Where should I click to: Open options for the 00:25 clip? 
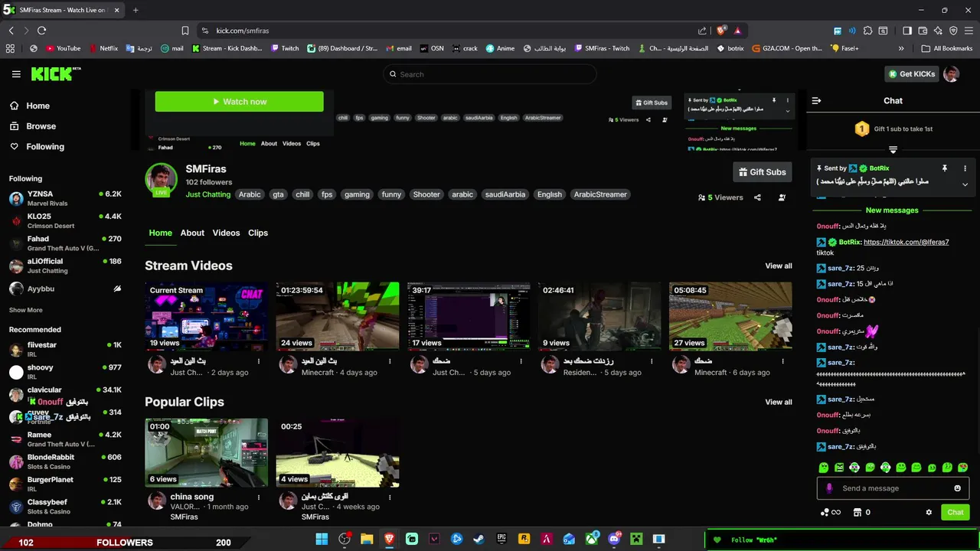pyautogui.click(x=390, y=497)
